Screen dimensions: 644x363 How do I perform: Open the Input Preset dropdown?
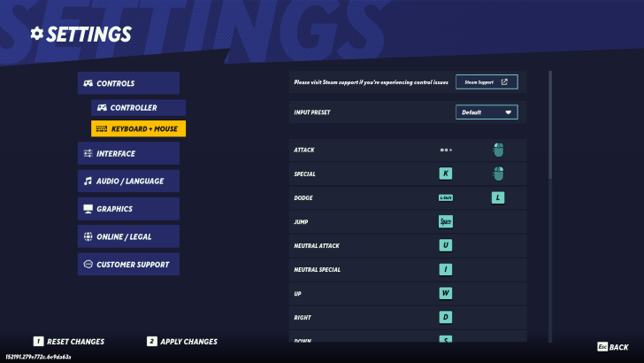[x=487, y=112]
